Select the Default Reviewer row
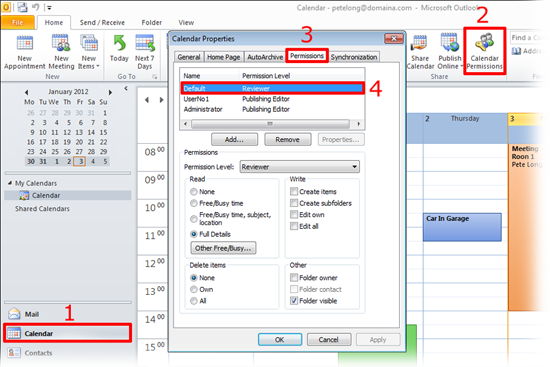 pos(273,88)
